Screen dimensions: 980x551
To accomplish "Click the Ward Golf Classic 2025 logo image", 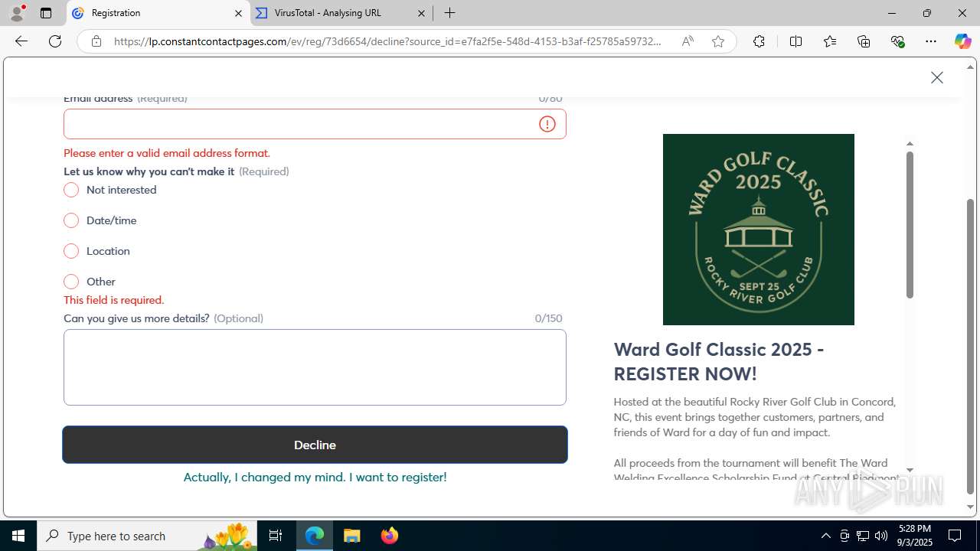I will pos(759,230).
